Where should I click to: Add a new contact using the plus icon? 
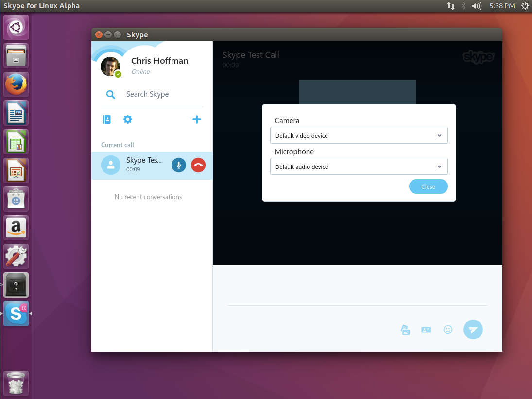click(x=196, y=119)
